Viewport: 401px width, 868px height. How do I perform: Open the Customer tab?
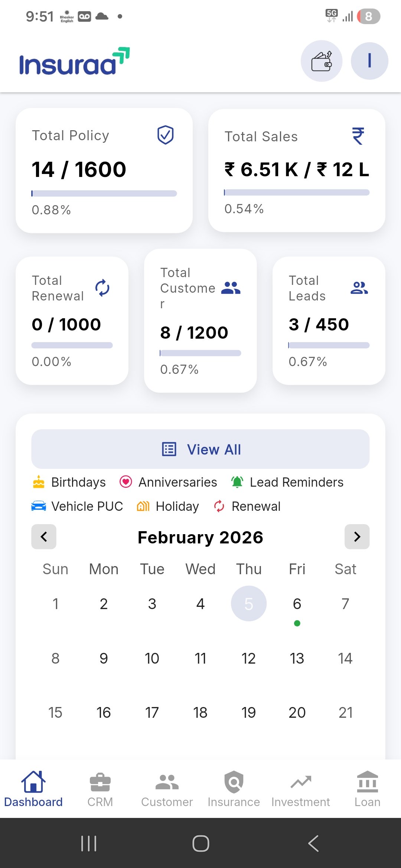tap(167, 789)
